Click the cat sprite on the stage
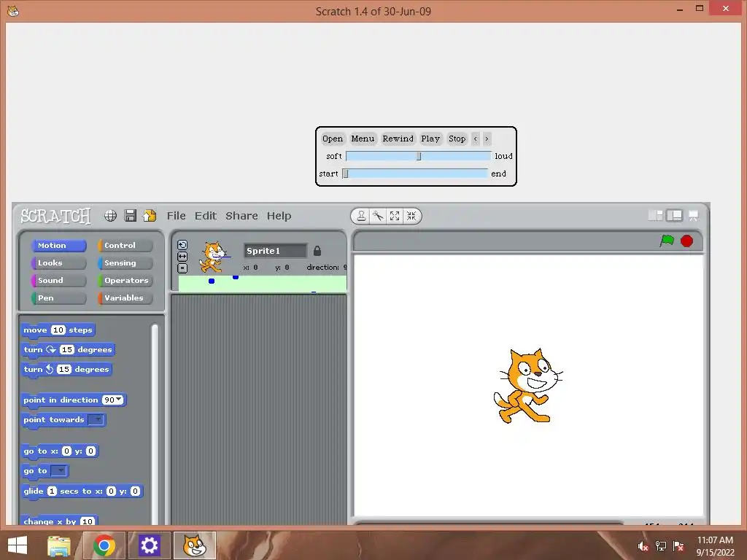 tap(527, 386)
